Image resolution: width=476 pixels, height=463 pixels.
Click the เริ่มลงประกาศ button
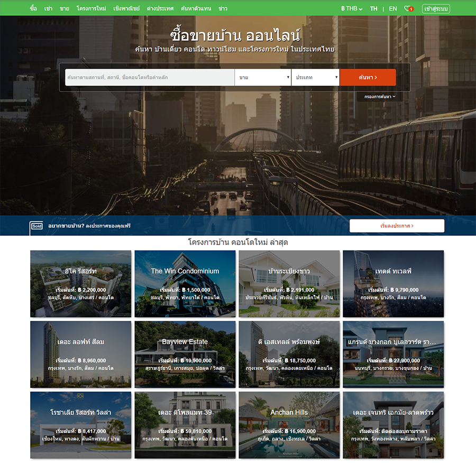[397, 226]
